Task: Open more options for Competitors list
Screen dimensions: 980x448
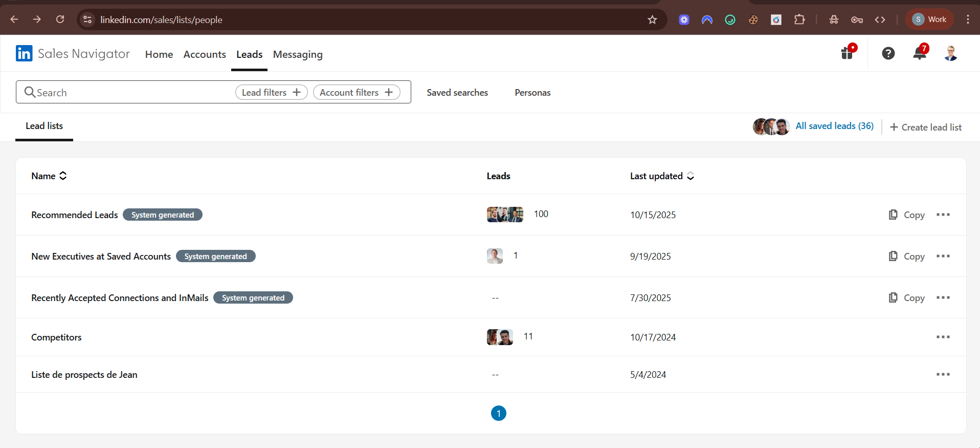Action: (943, 337)
